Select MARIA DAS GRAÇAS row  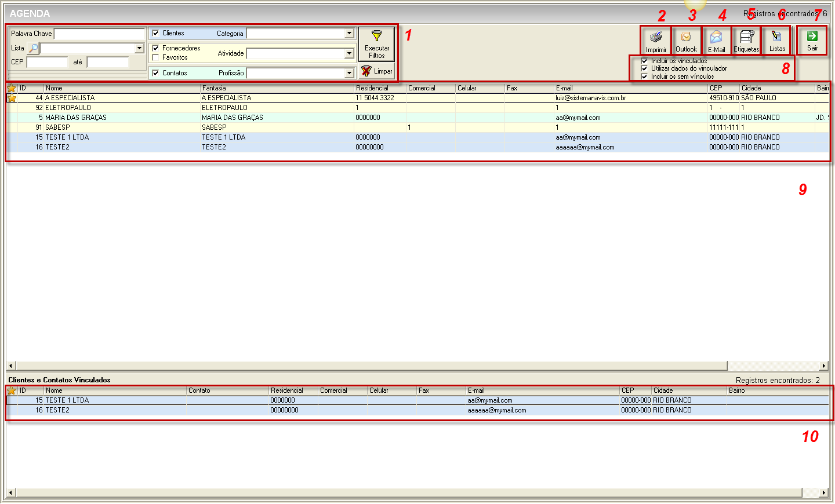tap(418, 118)
